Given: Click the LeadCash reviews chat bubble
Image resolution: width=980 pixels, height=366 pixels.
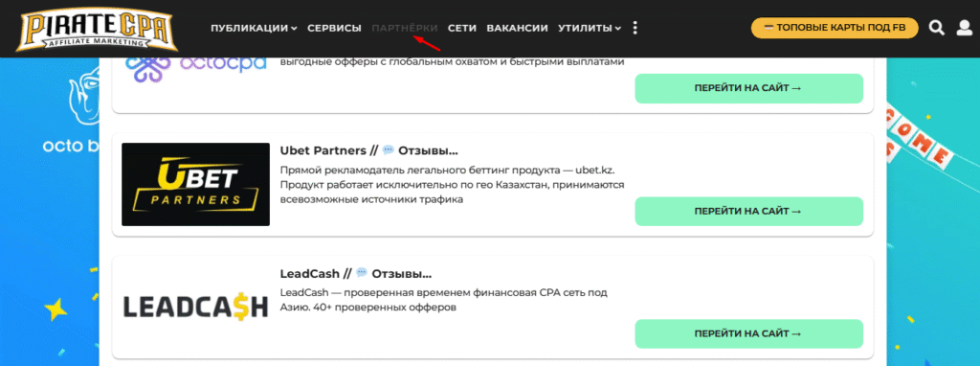Looking at the screenshot, I should coord(362,273).
